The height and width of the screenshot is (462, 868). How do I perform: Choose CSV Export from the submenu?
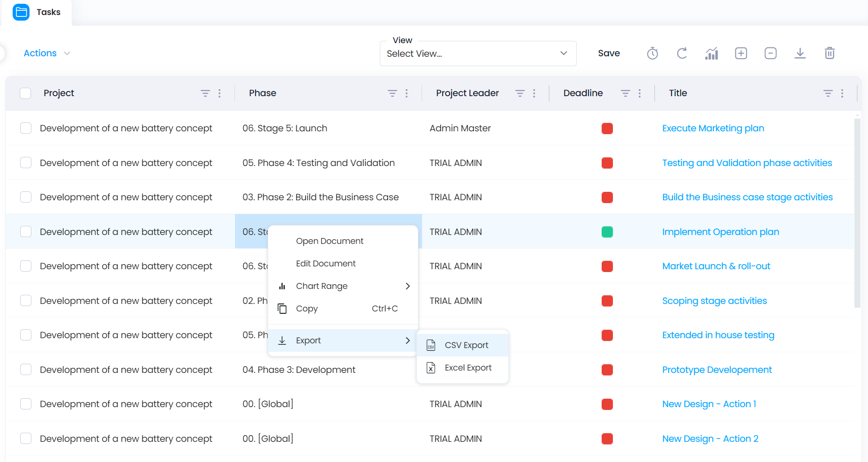coord(466,345)
